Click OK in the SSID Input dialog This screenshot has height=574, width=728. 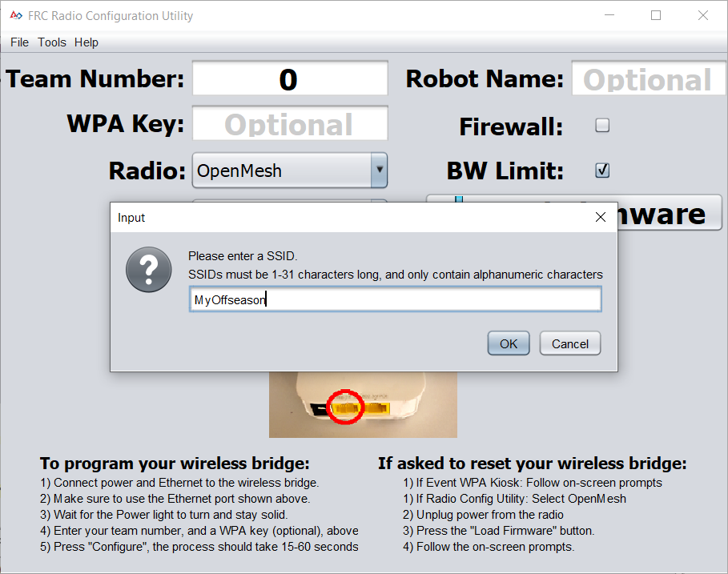click(509, 343)
